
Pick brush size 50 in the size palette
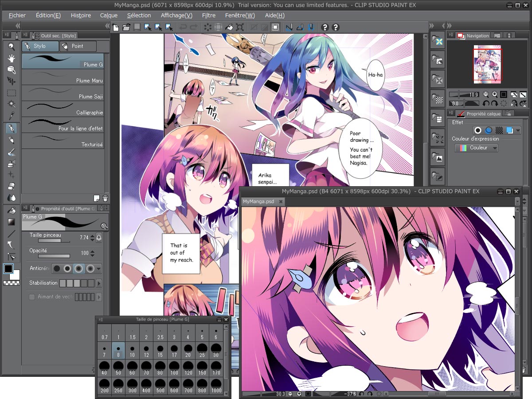click(x=118, y=369)
